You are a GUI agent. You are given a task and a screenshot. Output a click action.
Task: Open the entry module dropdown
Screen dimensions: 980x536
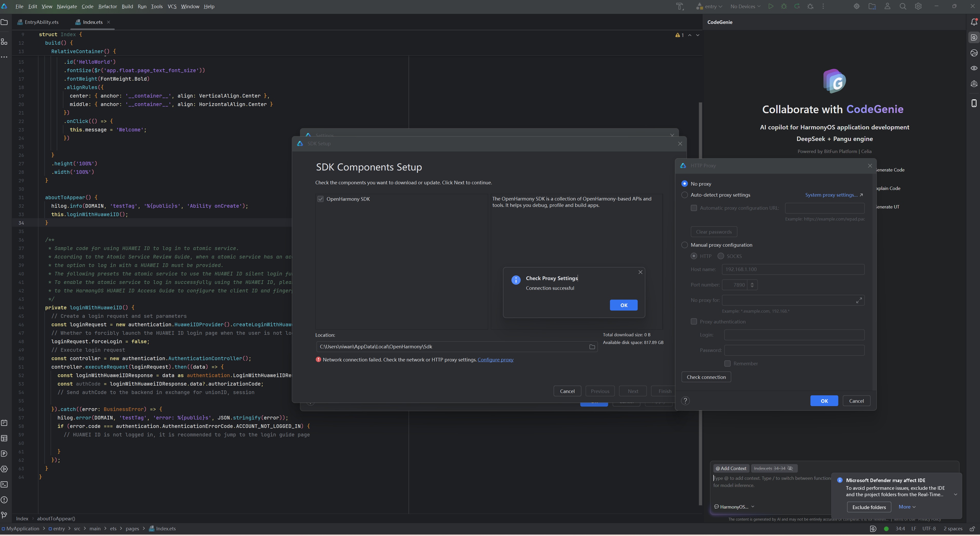710,6
